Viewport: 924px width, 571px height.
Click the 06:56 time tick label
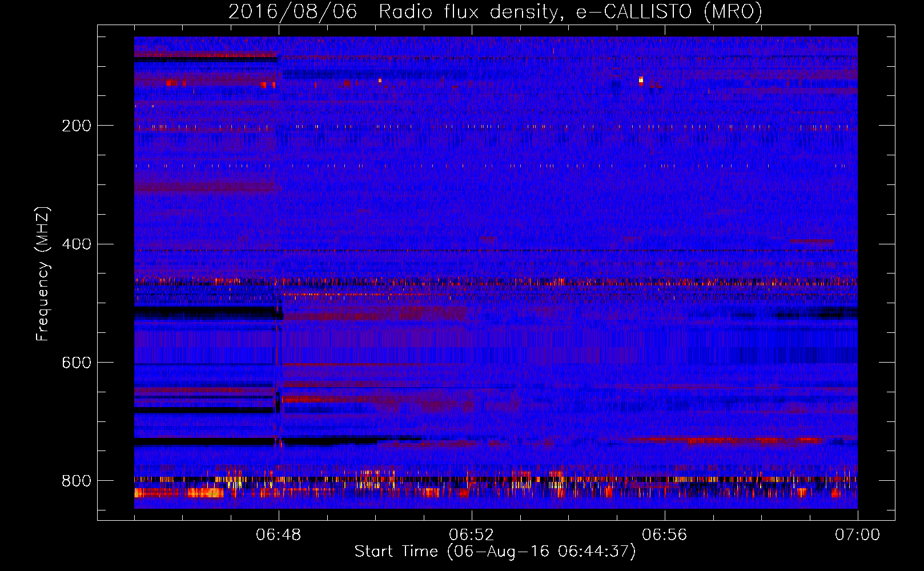[x=665, y=535]
